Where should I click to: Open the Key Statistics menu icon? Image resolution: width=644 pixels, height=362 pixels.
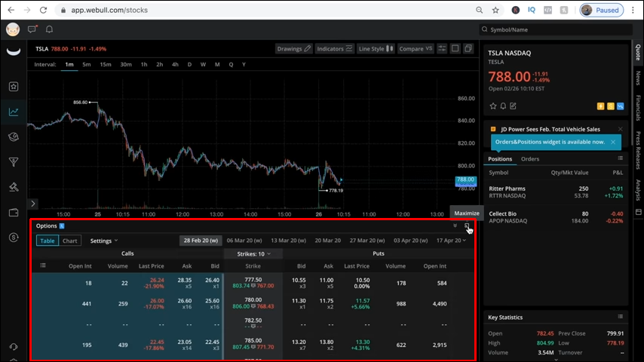(x=620, y=317)
